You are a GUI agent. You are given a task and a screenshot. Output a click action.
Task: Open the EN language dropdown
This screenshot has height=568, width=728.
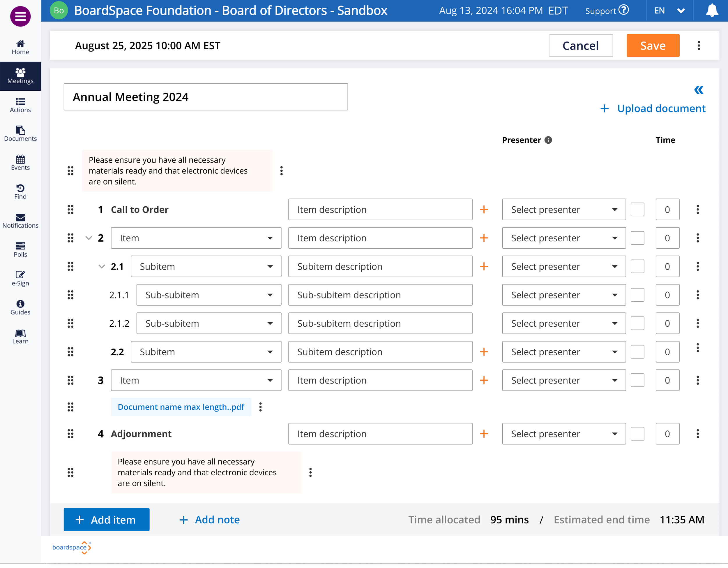click(669, 11)
